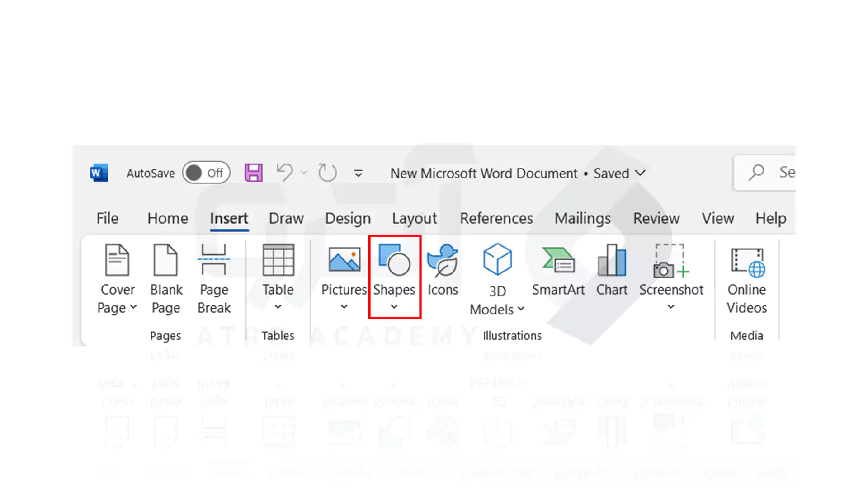The height and width of the screenshot is (488, 868).
Task: Switch to the Layout tab
Action: 414,219
